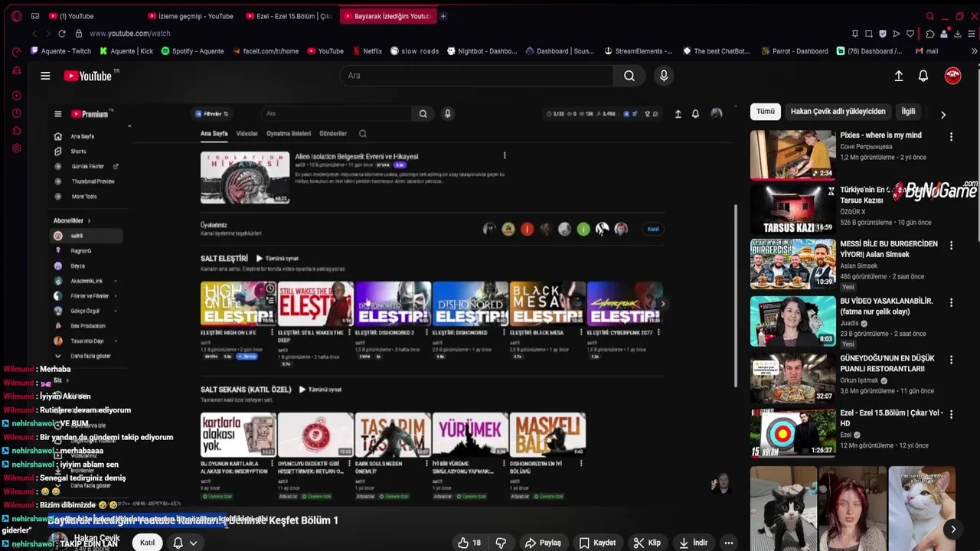
Task: Click the Klip button
Action: tap(647, 543)
